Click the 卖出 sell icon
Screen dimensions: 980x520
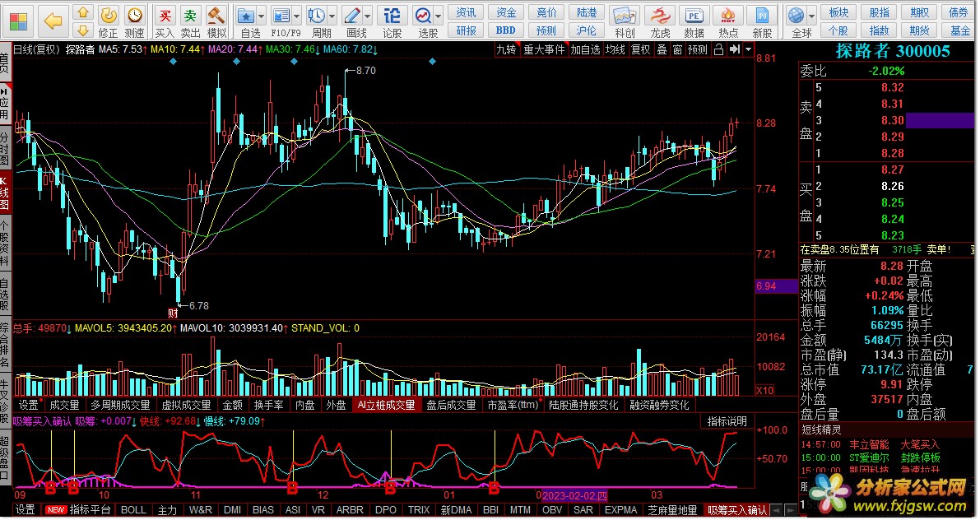(x=191, y=22)
